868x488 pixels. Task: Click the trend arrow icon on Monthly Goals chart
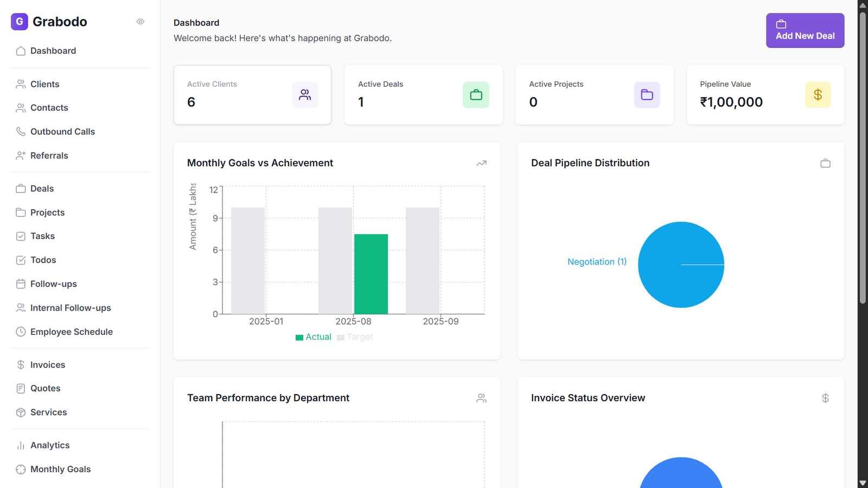pos(481,163)
